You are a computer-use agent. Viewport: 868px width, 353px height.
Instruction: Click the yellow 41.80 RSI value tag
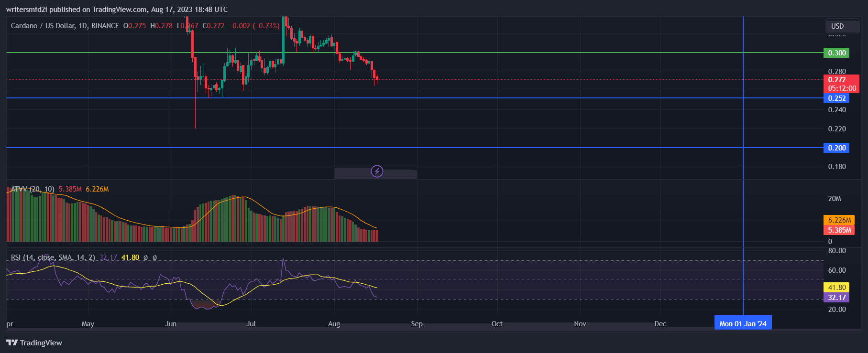[x=836, y=288]
